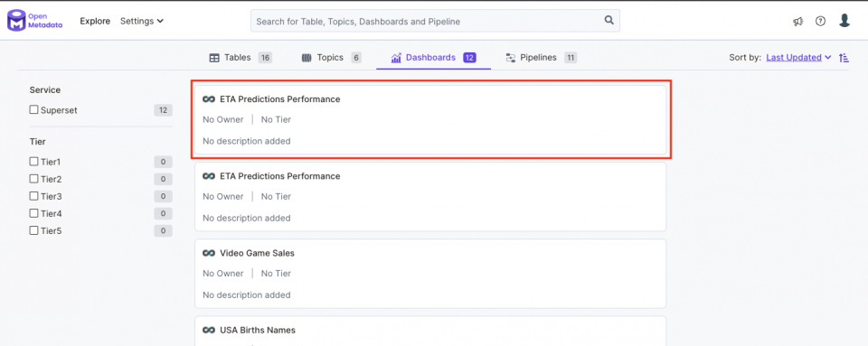868x346 pixels.
Task: Click No Tier on Video Game Sales card
Action: pyautogui.click(x=276, y=274)
